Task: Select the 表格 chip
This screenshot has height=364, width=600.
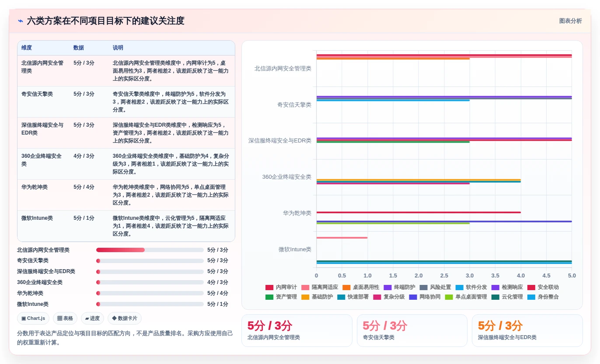Action: coord(65,318)
